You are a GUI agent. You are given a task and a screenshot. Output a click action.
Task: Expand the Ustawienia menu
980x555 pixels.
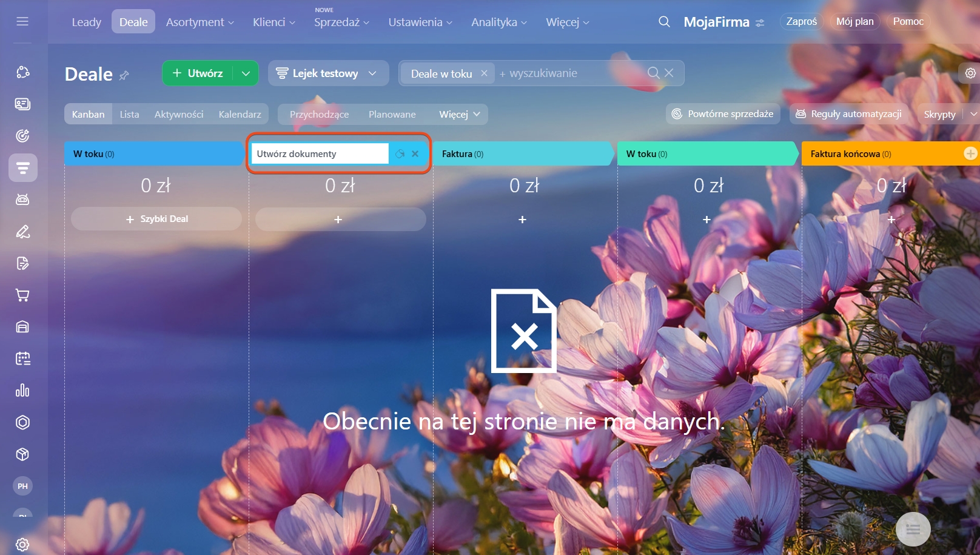(x=420, y=22)
